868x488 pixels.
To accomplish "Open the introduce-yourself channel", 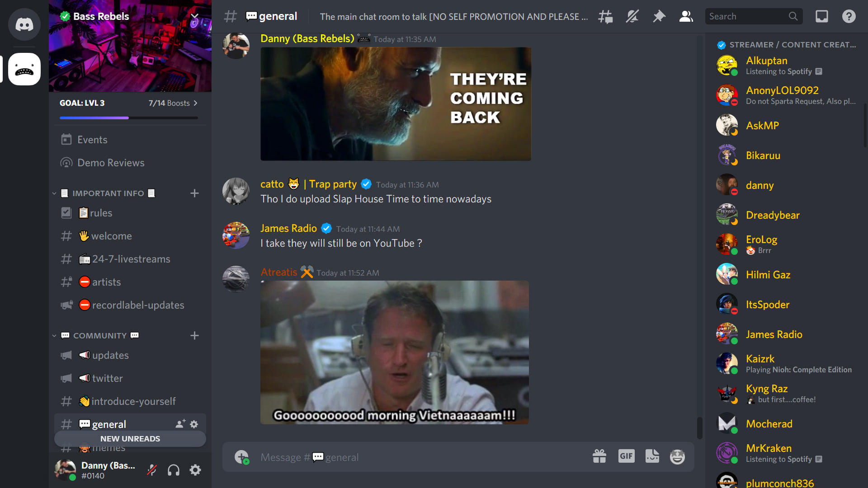I will point(133,401).
